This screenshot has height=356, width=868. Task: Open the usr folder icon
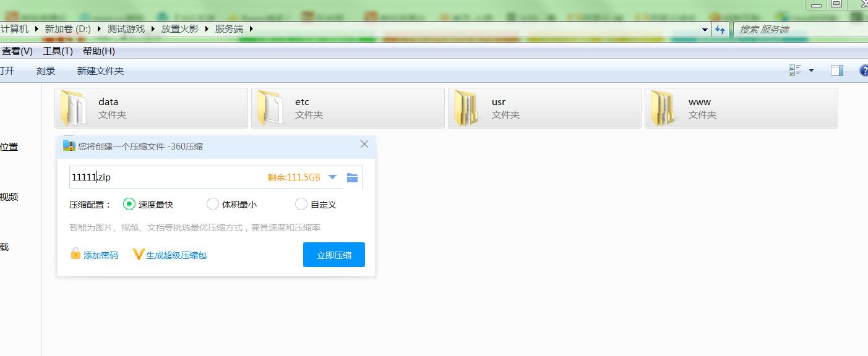pos(466,108)
